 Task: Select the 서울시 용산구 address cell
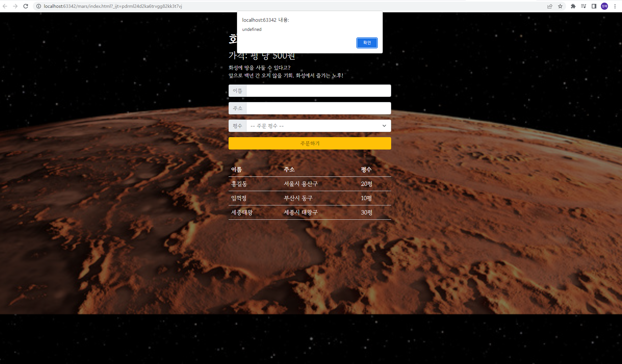pos(301,184)
